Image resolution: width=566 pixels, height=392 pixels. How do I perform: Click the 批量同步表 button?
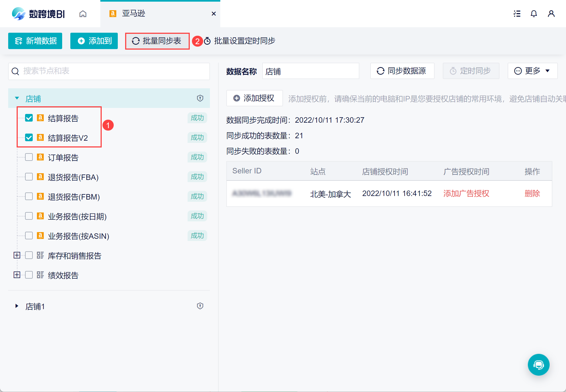pos(157,41)
